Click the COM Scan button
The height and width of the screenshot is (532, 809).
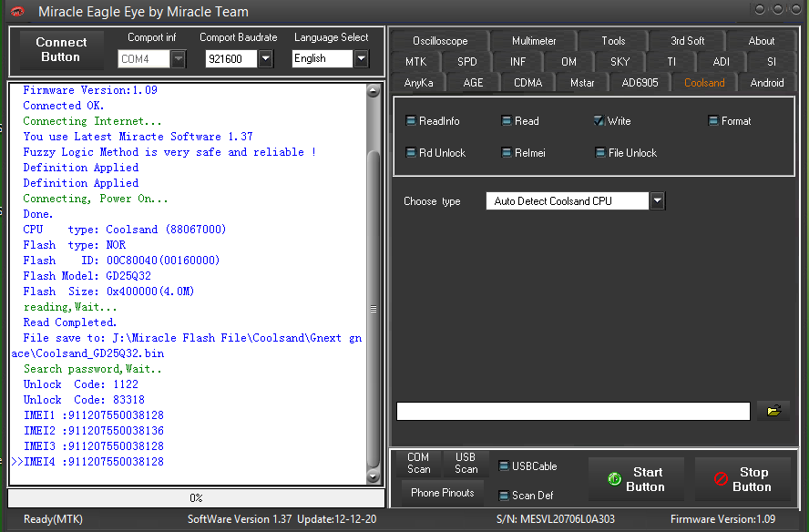click(418, 464)
